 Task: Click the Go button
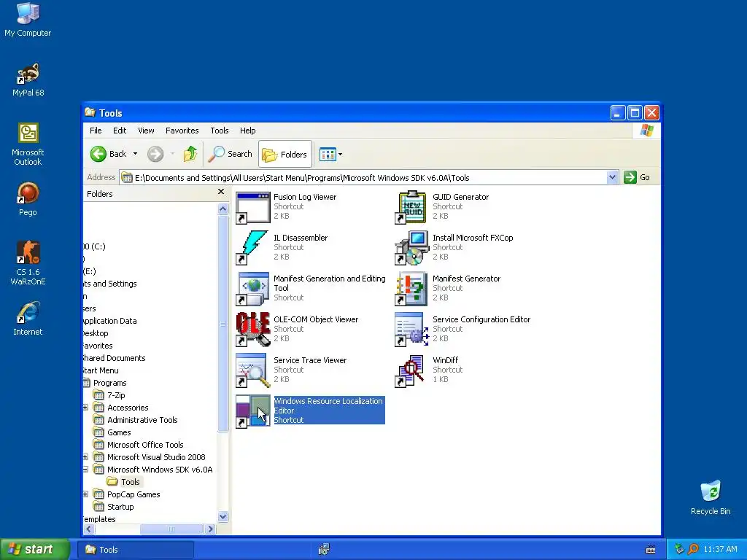click(x=638, y=178)
